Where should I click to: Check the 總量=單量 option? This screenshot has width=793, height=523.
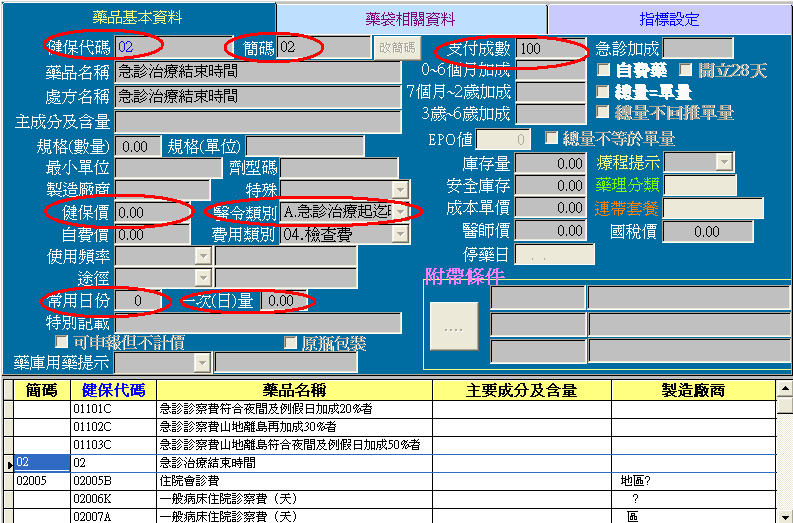coord(604,92)
